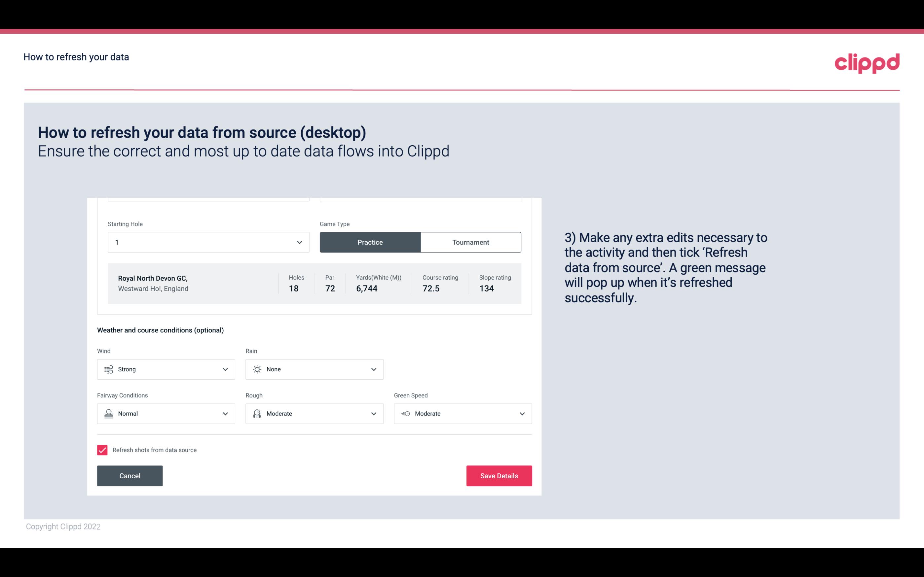The image size is (924, 577).
Task: Click the Royal North Devon GC course entry
Action: [x=314, y=283]
